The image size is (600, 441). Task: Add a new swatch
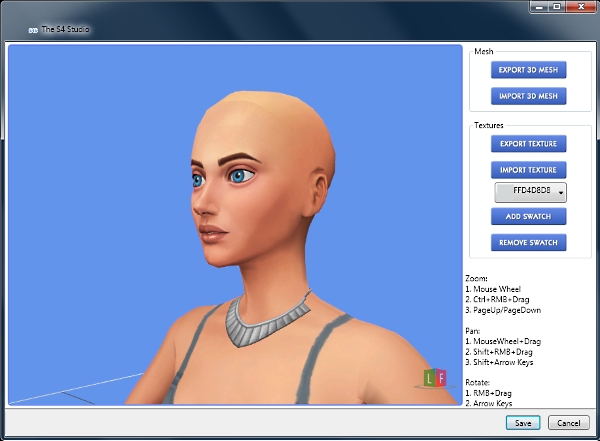(x=529, y=217)
